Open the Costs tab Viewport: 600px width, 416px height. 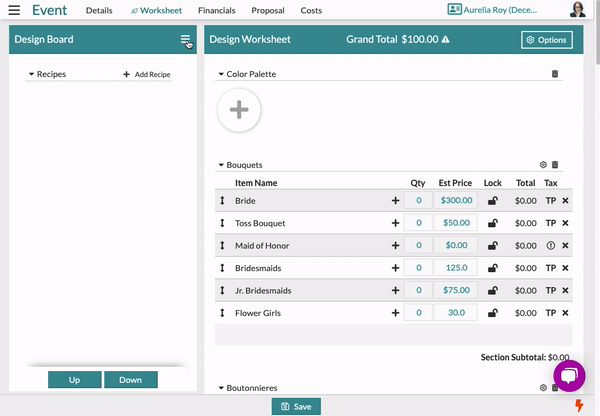pos(311,10)
